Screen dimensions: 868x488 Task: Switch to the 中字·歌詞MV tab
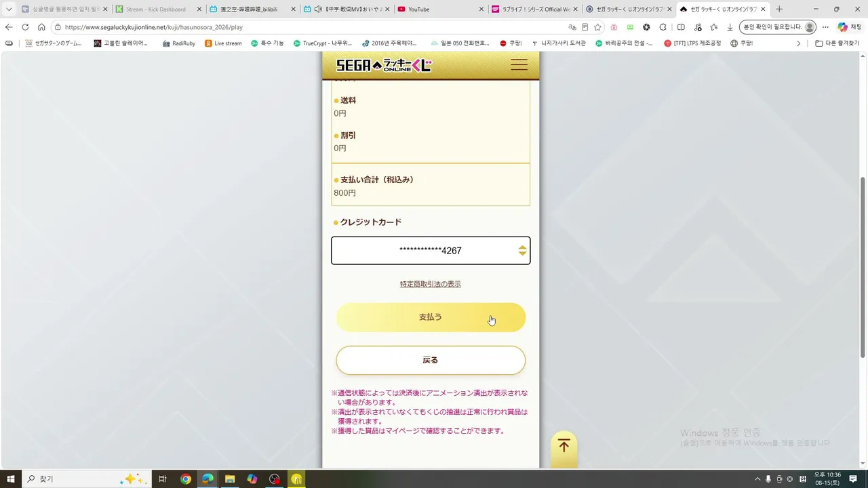(x=347, y=9)
